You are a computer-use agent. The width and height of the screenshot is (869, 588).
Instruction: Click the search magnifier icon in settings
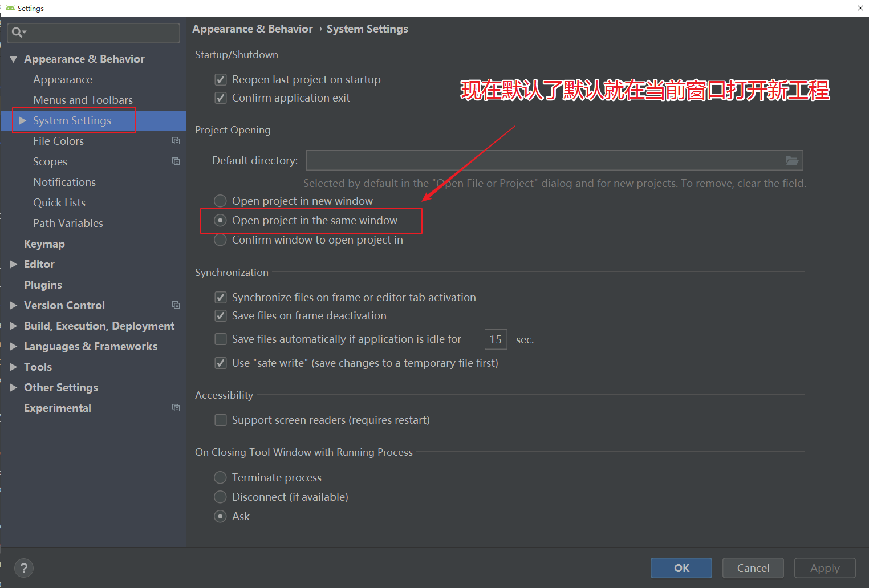coord(17,33)
